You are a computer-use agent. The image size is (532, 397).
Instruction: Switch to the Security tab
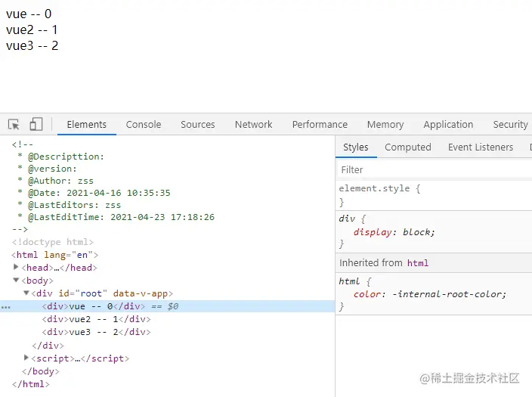click(x=510, y=125)
